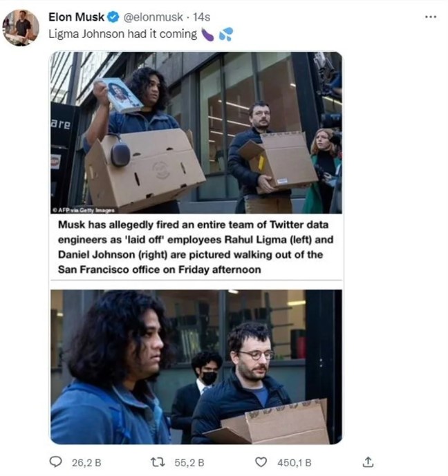
Task: Click the 26,2 B reply count
Action: 86,463
